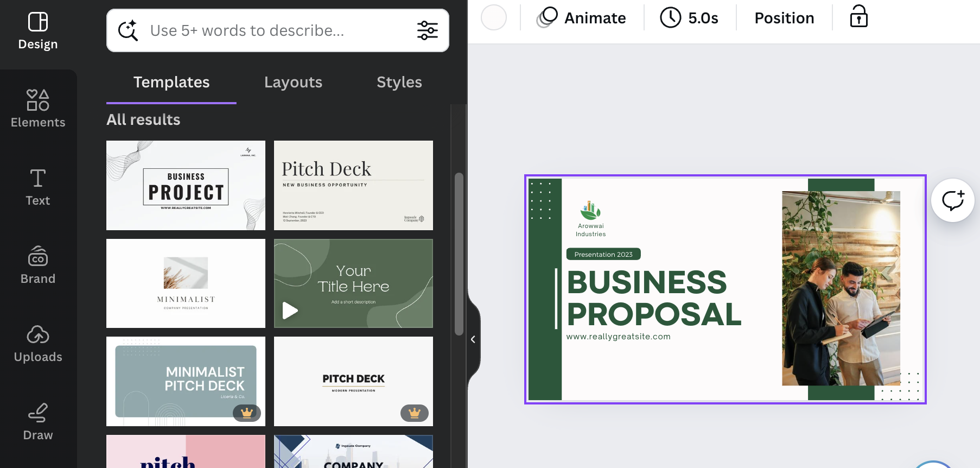The width and height of the screenshot is (980, 468).
Task: Switch to the Styles tab
Action: point(399,82)
